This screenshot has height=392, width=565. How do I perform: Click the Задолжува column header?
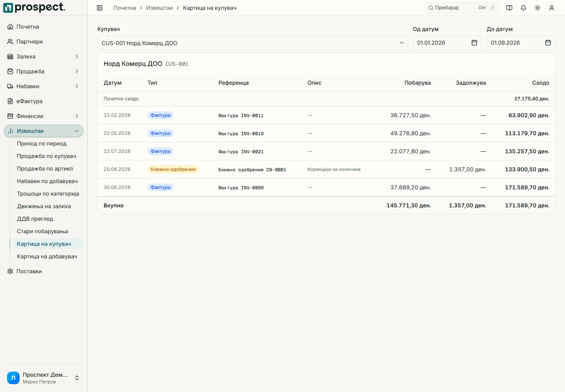coord(471,83)
